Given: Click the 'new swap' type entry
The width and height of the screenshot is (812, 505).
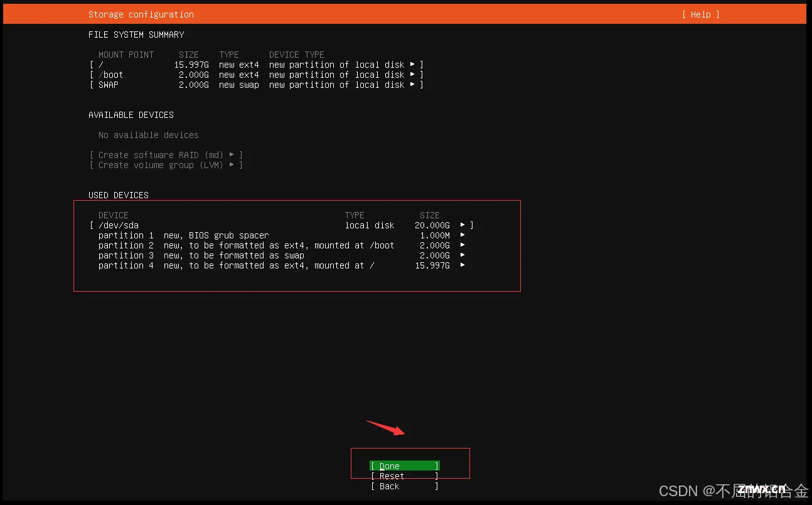Looking at the screenshot, I should pos(239,85).
